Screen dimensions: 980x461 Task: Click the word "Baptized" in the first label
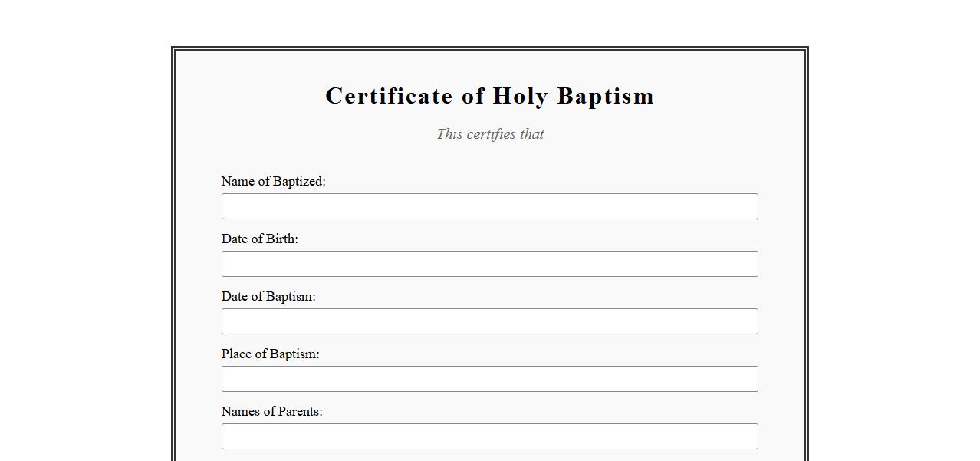tap(299, 181)
